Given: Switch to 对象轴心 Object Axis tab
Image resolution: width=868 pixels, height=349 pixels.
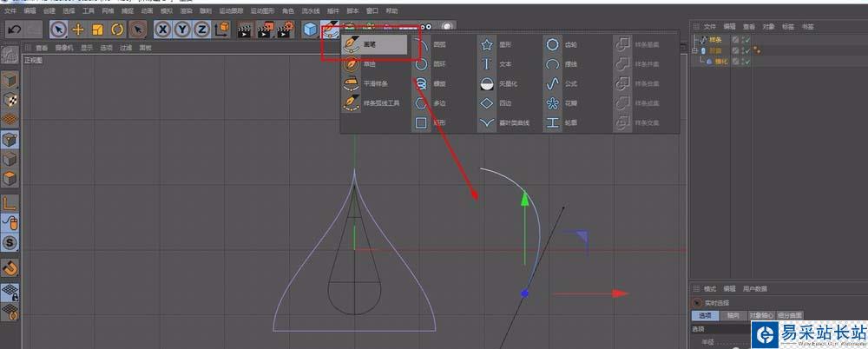Looking at the screenshot, I should click(762, 316).
